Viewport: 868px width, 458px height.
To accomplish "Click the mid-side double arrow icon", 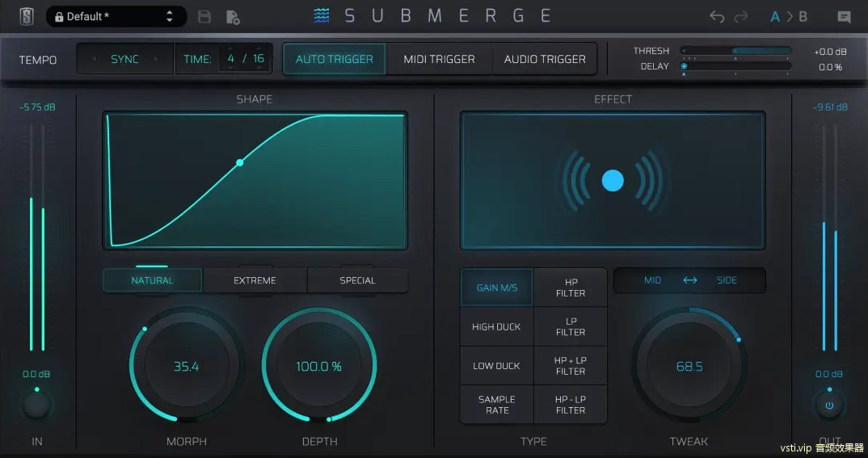I will pos(689,280).
